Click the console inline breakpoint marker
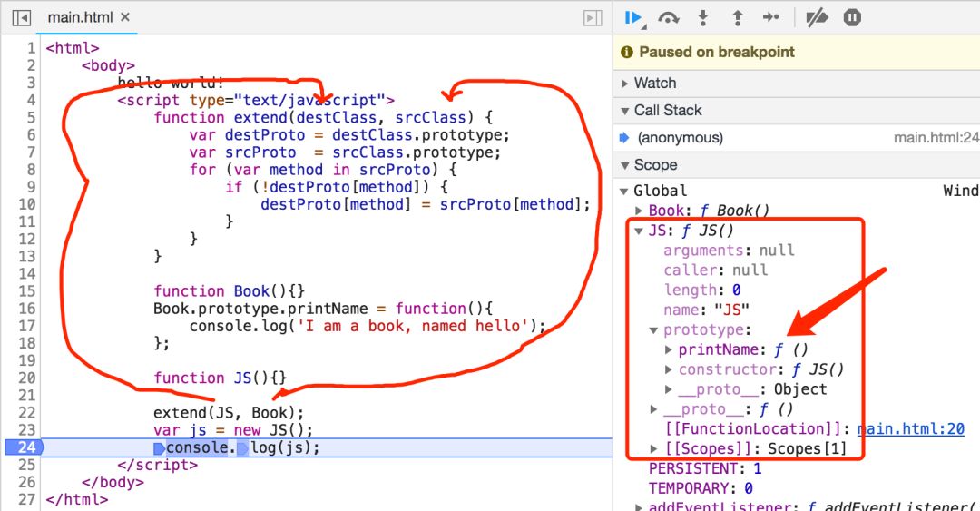Screen dimensions: 980x511 [x=160, y=447]
